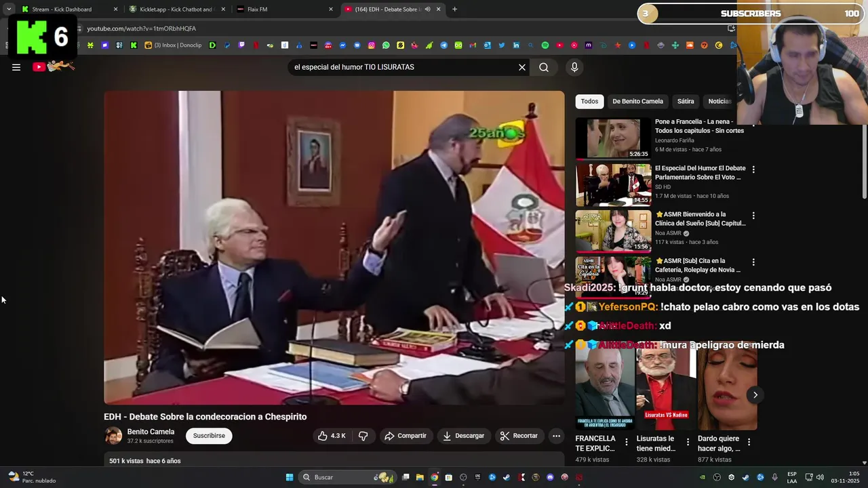Select the Todos filter chip

click(589, 101)
